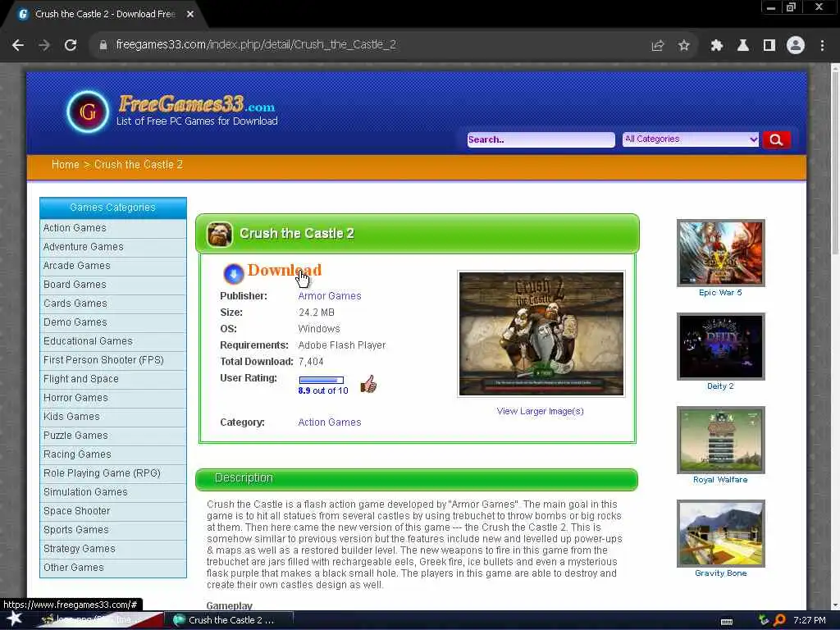Open the All Categories dropdown
Viewport: 840px width, 630px height.
pos(691,139)
